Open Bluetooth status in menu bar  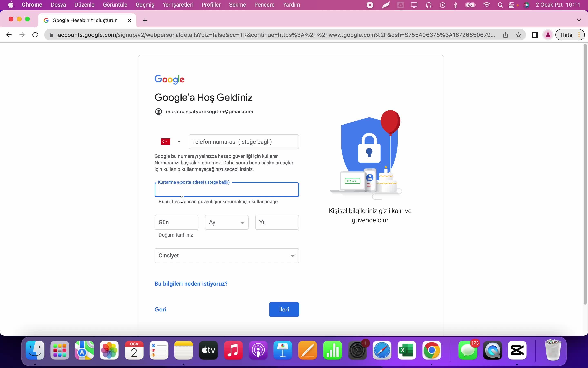tap(455, 5)
